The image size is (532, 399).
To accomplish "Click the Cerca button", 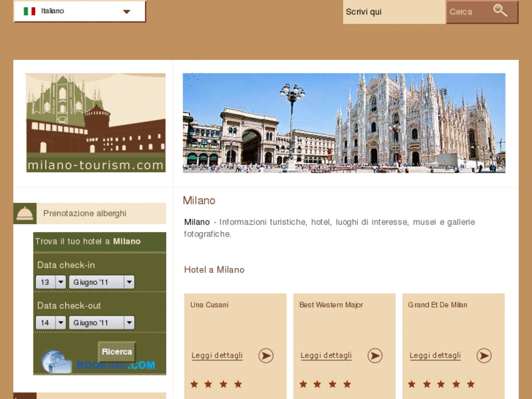I will pos(482,12).
